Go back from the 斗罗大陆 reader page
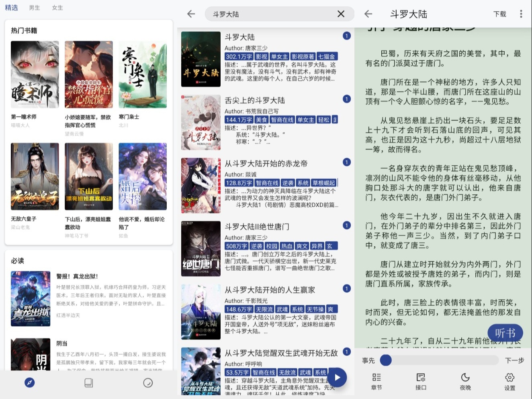The width and height of the screenshot is (532, 399). click(x=368, y=14)
